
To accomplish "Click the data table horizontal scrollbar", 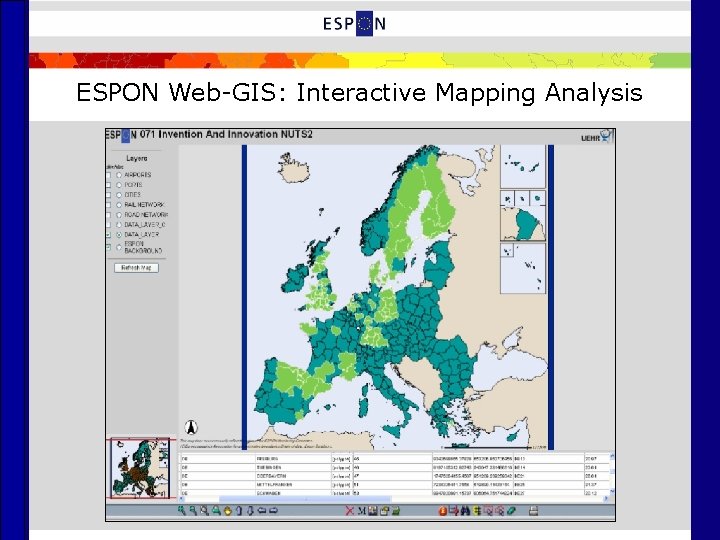I will (304, 499).
